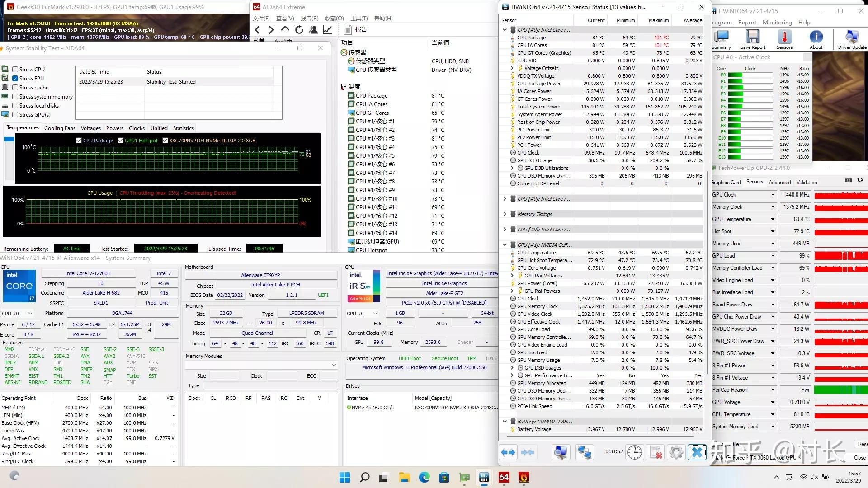Toggle the Stress GPU(s) checkbox

(x=15, y=114)
